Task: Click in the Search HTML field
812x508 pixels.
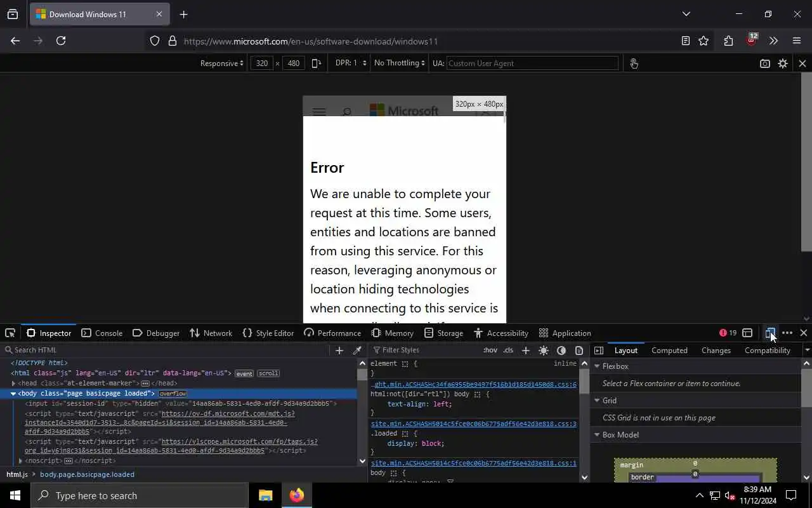Action: tap(168, 350)
